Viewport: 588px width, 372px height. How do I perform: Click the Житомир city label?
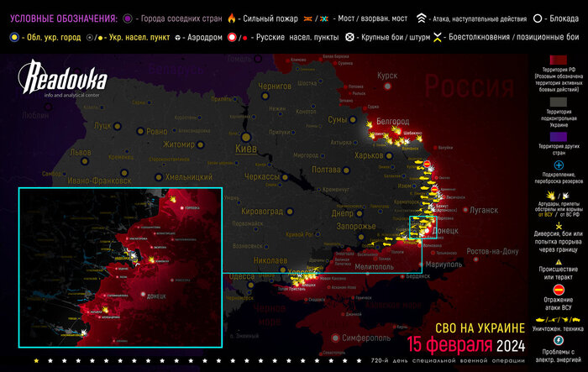178,144
